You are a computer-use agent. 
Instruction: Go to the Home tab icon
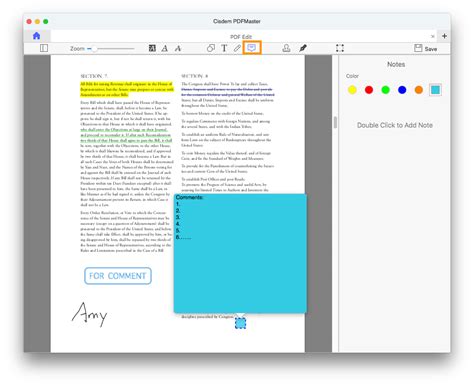[x=37, y=36]
